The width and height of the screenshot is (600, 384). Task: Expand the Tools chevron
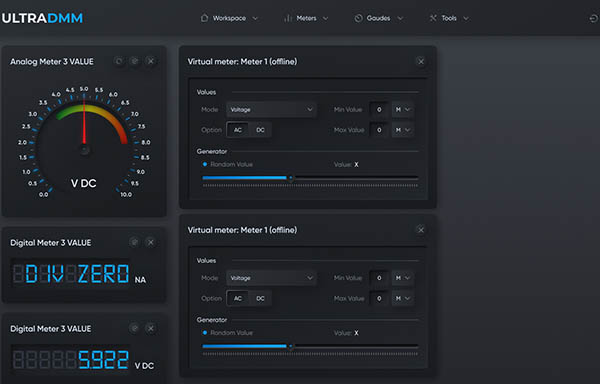pos(466,18)
